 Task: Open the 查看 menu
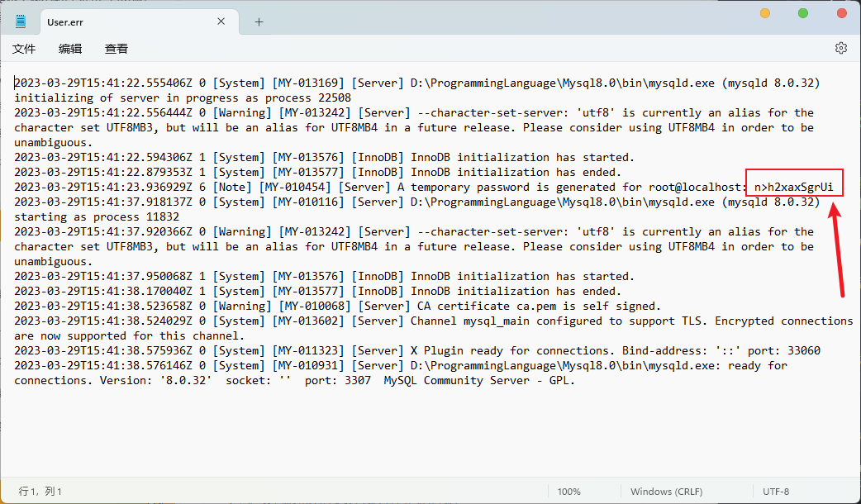pyautogui.click(x=117, y=49)
